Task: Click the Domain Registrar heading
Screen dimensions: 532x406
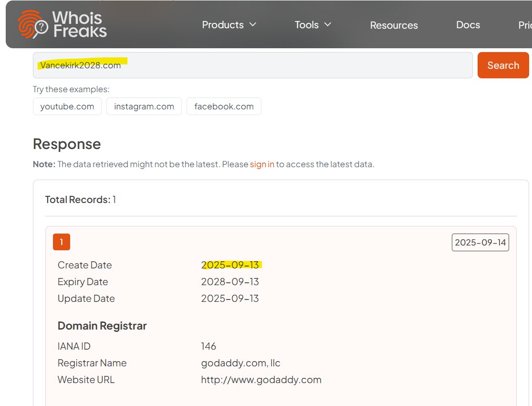Action: [102, 326]
